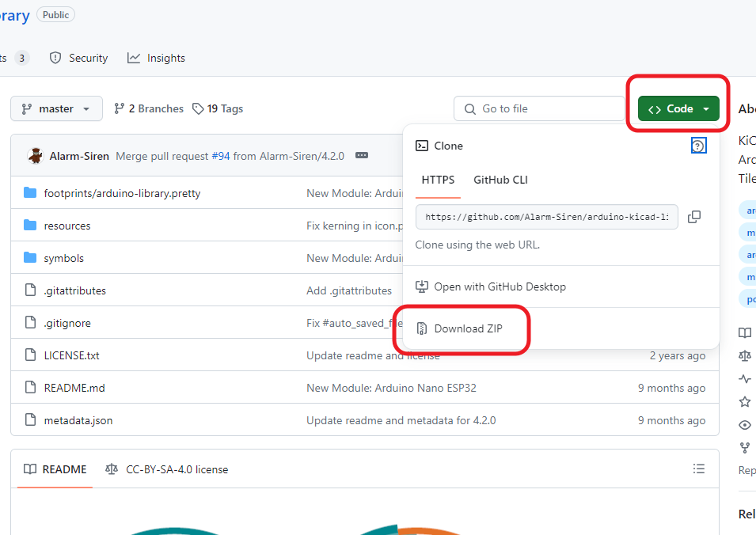Open commit 'Update readme and license'
This screenshot has width=756, height=535.
click(373, 355)
